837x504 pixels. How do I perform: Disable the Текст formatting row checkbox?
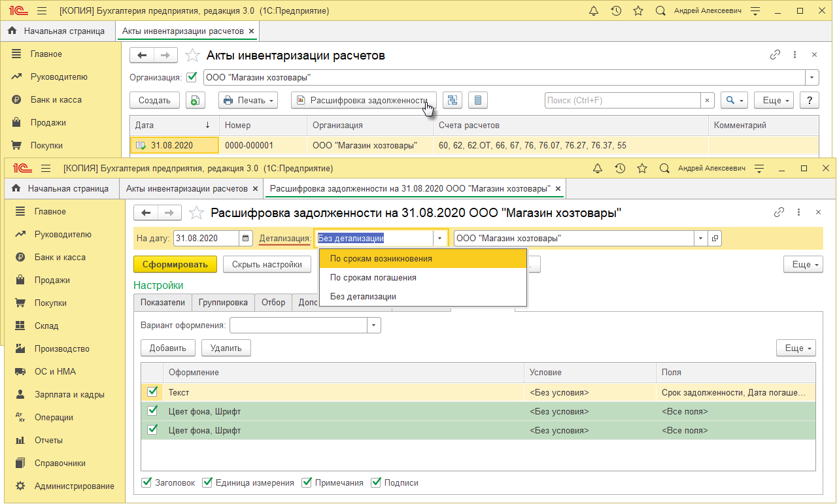(152, 392)
